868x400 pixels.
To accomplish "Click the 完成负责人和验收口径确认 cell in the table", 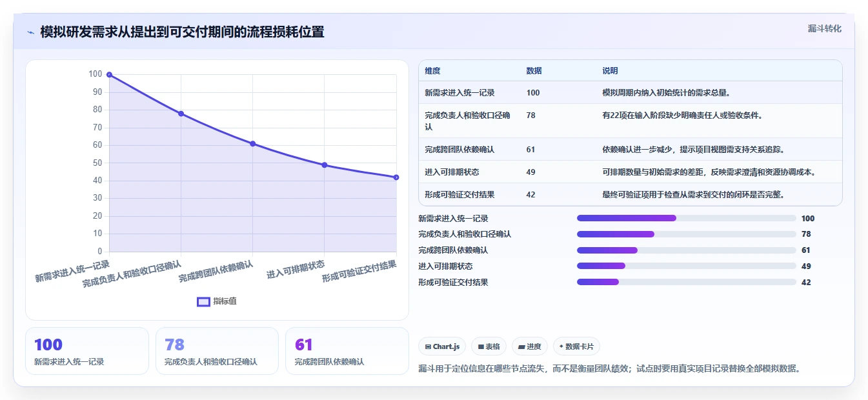I will [469, 121].
